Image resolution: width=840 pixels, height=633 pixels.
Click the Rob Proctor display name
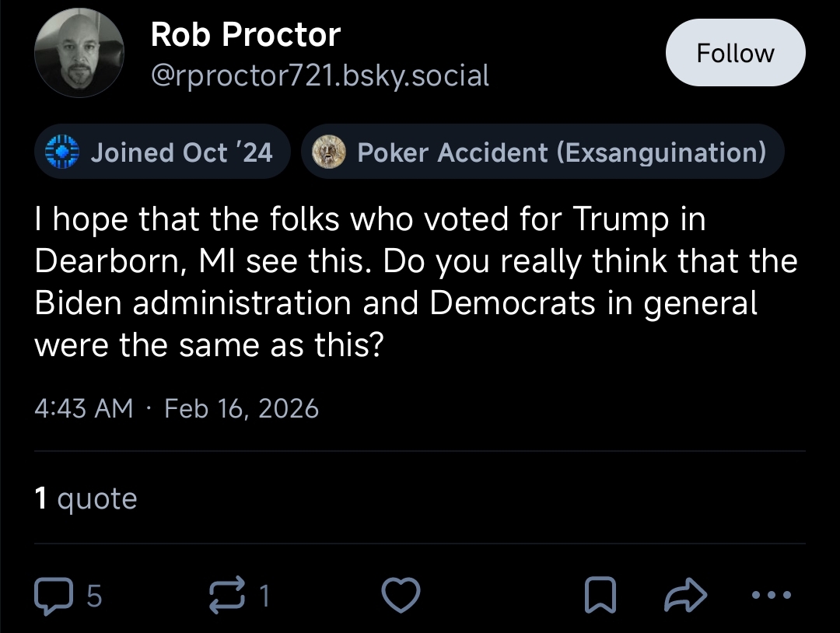(x=245, y=35)
